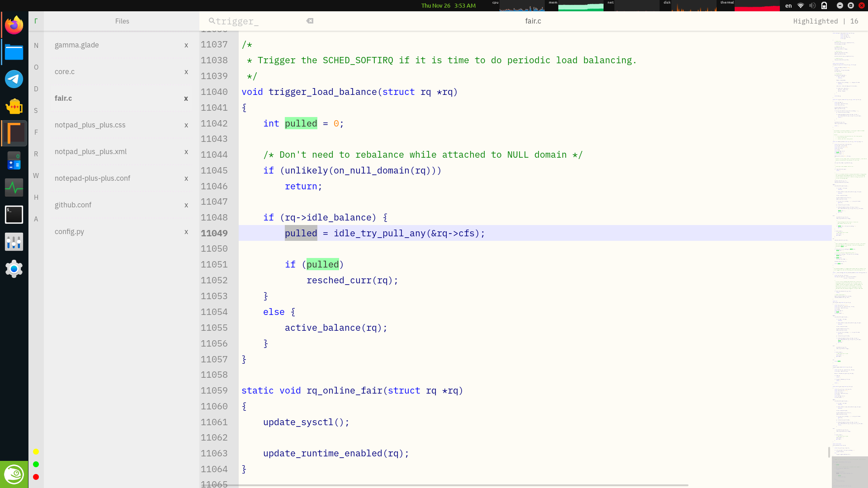Screen dimensions: 868x488
Task: Click 'resched_curr(rq);' on line 11052
Action: (x=352, y=281)
